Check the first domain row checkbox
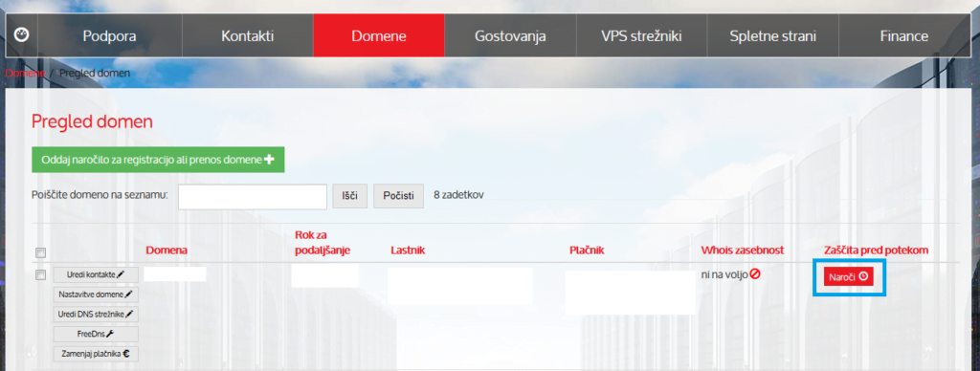980x371 pixels. 40,274
